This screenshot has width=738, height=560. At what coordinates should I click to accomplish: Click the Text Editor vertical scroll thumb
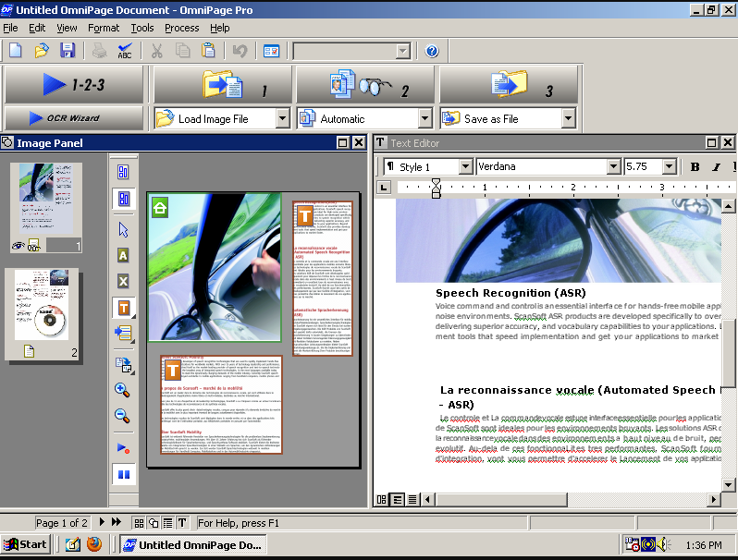[x=728, y=354]
